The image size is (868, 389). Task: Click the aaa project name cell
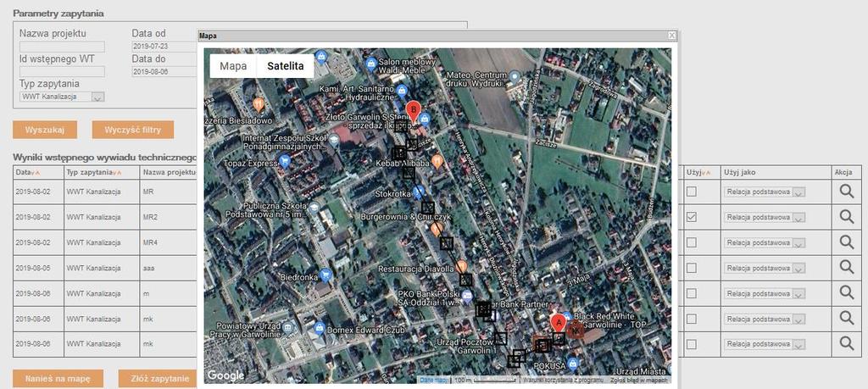(x=169, y=268)
